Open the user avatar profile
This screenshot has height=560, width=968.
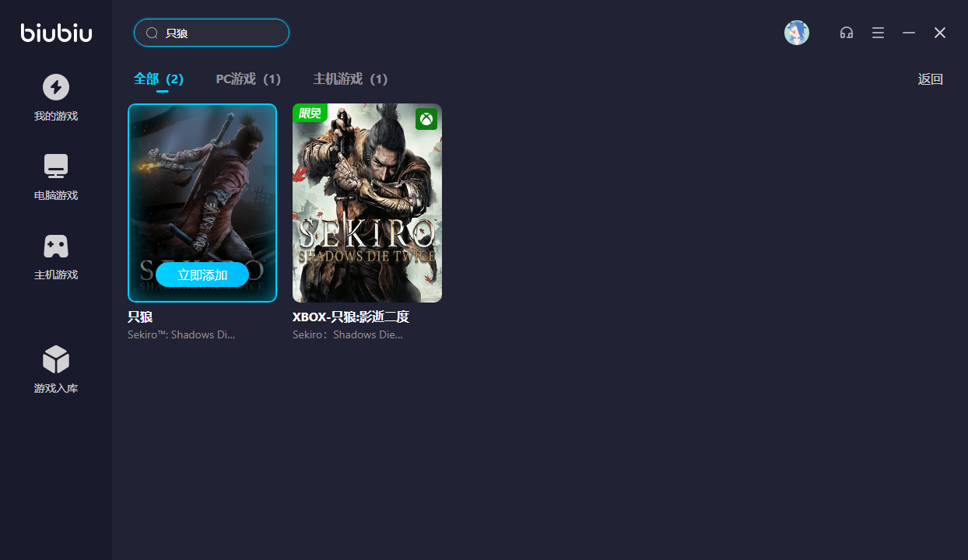point(796,33)
